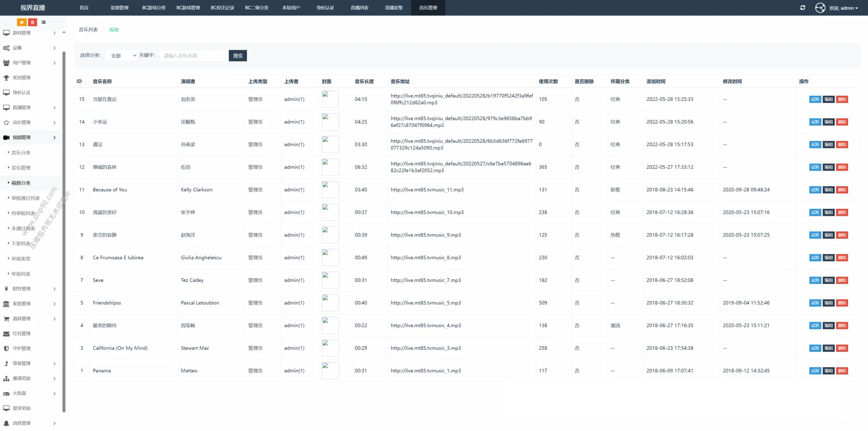Click the red trash icon button
The image size is (868, 431).
pyautogui.click(x=32, y=22)
